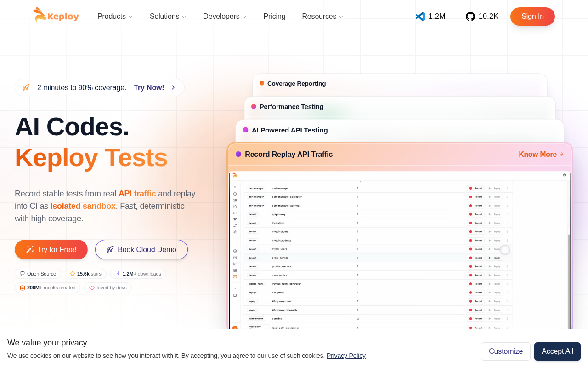
Task: Expand the Solutions menu
Action: [x=168, y=17]
